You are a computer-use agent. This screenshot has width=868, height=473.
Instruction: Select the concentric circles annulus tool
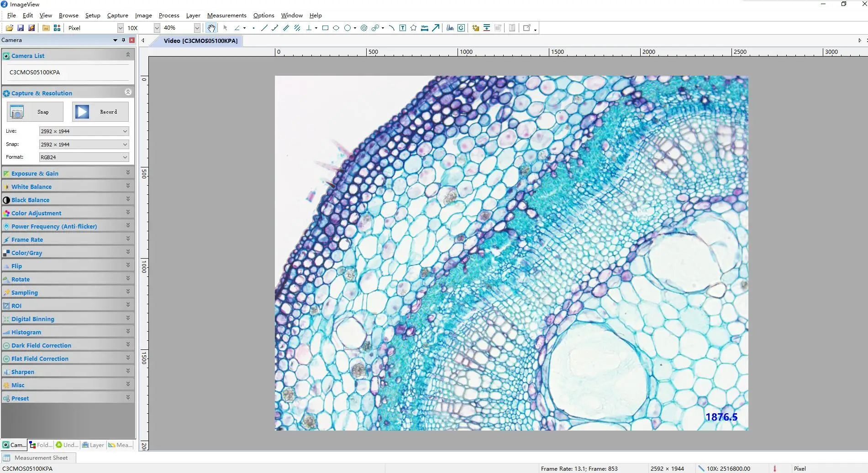[x=364, y=28]
